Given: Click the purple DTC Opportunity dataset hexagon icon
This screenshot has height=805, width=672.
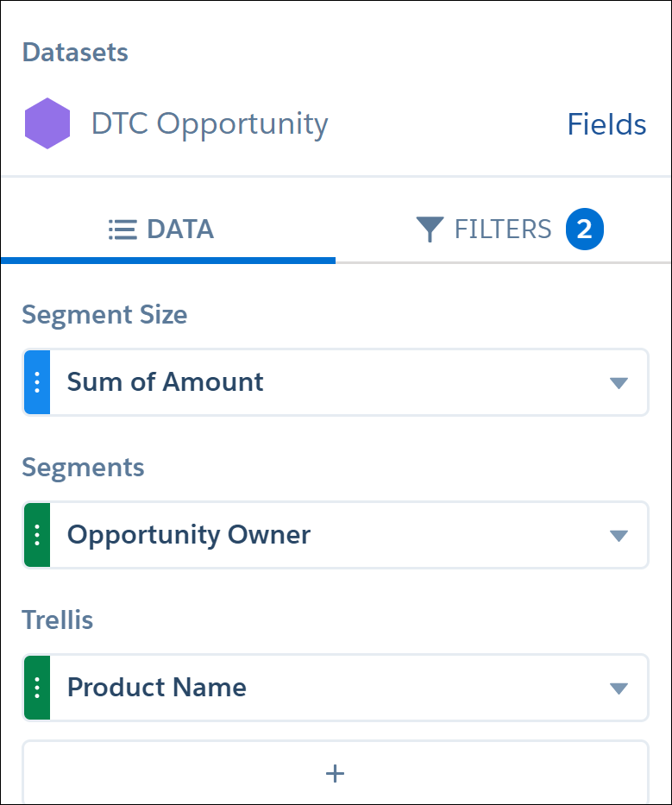Looking at the screenshot, I should point(47,123).
